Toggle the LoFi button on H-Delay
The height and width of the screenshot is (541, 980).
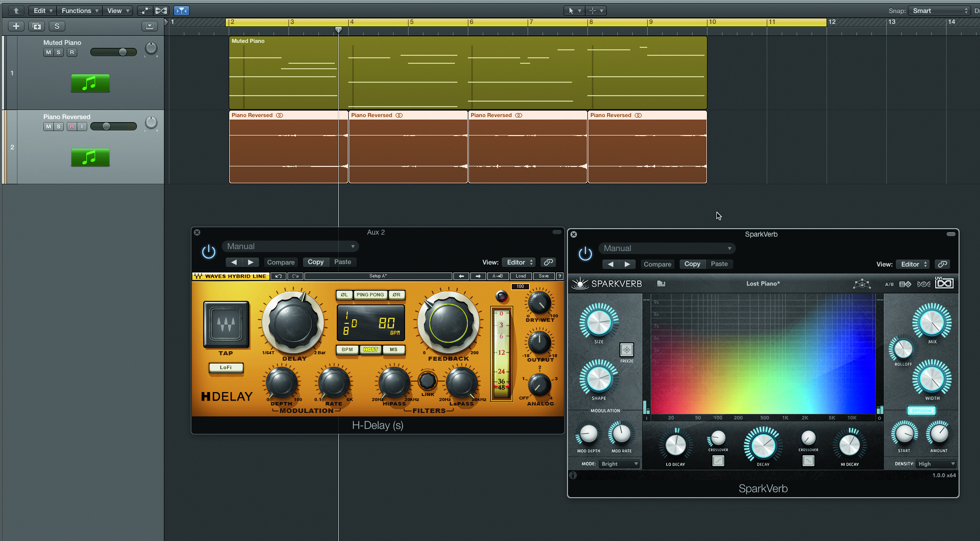click(x=226, y=368)
